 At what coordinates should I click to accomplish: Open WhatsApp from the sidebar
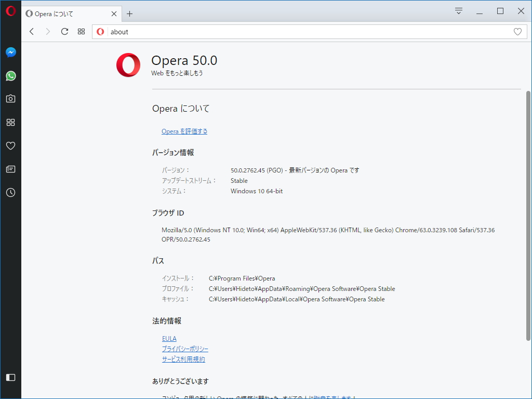click(x=10, y=75)
